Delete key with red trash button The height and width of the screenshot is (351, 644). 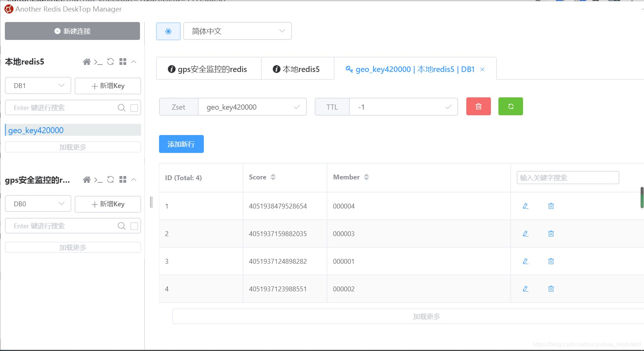pyautogui.click(x=479, y=106)
